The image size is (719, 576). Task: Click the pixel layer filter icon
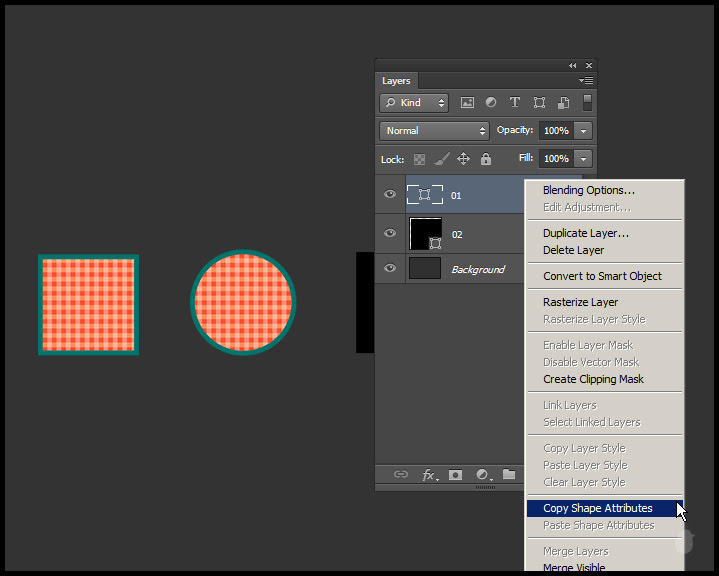(x=467, y=103)
